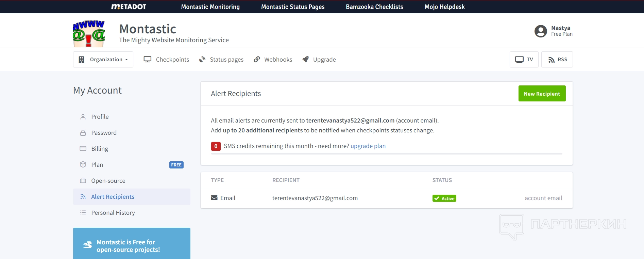Click the FREE plan badge
Screen dimensions: 644x259
176,165
